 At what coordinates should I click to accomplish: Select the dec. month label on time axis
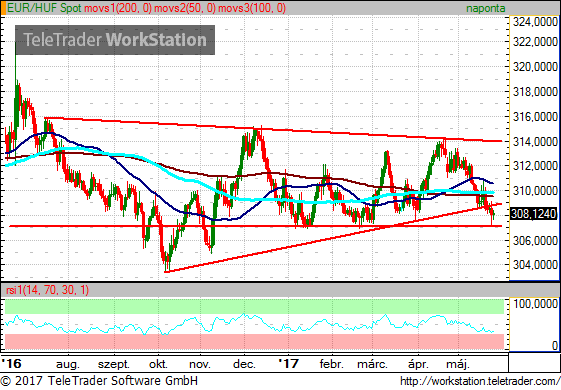[x=244, y=364]
